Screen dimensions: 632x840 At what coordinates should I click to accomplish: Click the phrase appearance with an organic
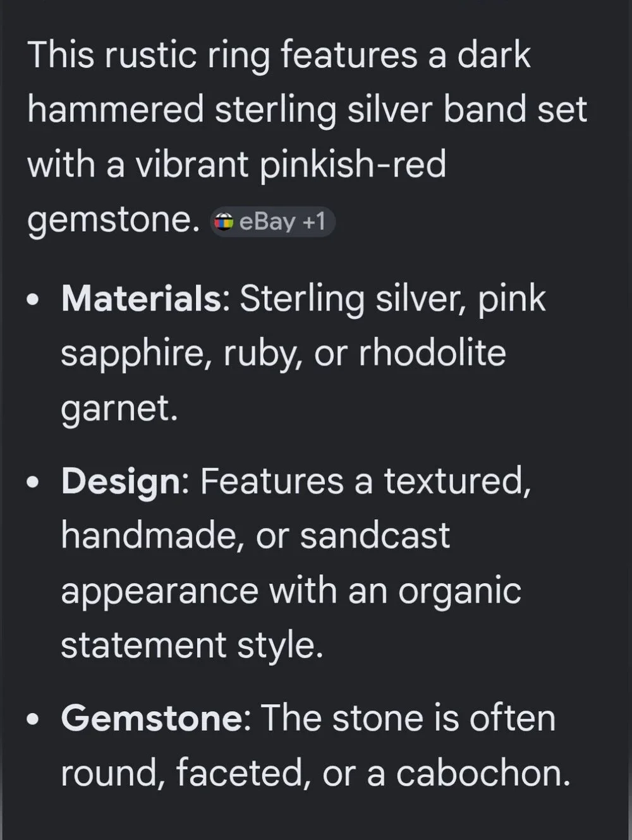291,592
